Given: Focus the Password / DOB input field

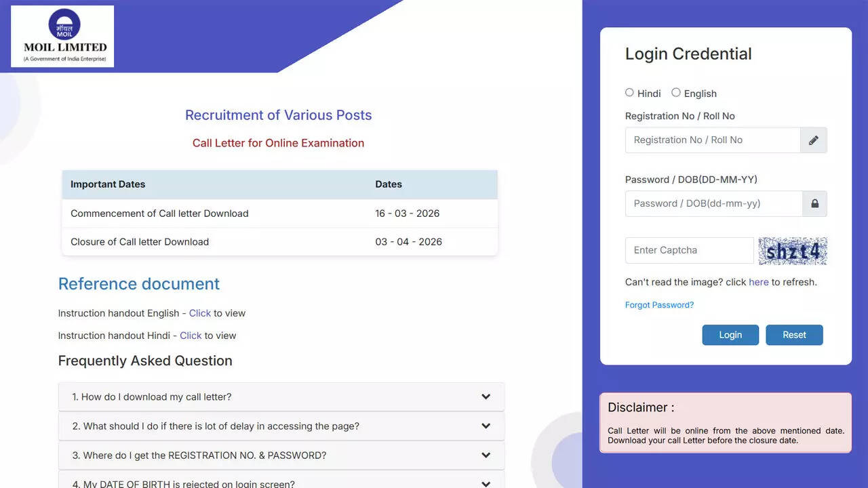Looking at the screenshot, I should coord(713,204).
